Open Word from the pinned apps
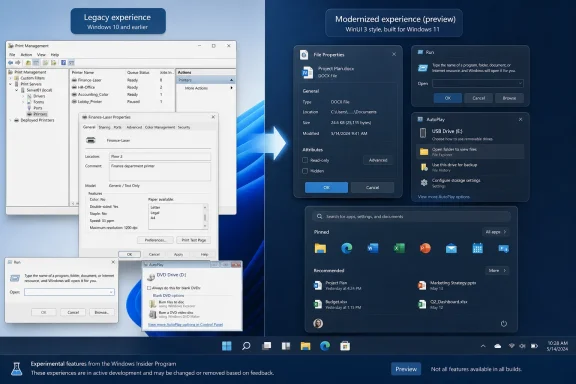Screen dimensions: 576x384 pos(373,248)
